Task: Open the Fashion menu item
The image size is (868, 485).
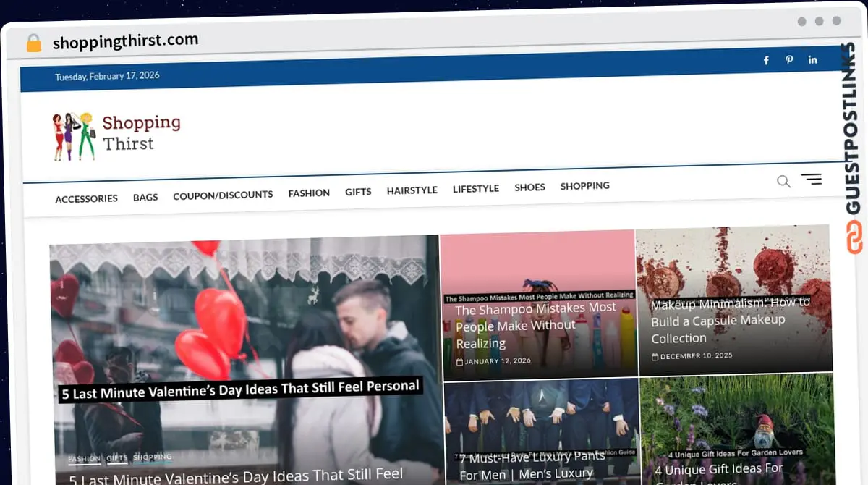Action: coord(309,193)
